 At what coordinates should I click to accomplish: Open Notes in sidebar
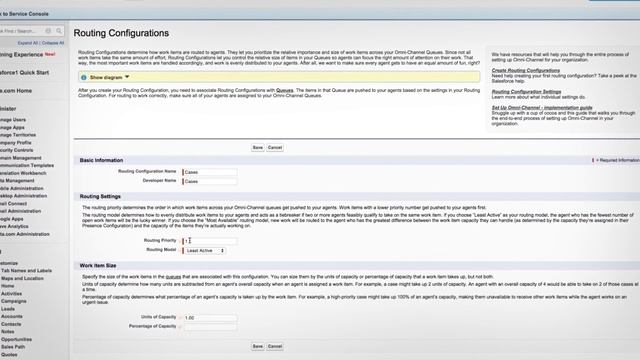click(8, 331)
